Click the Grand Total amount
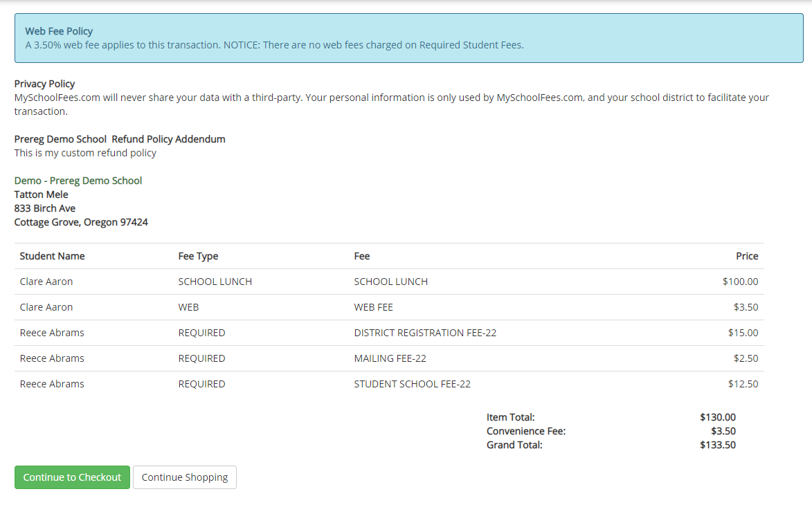Screen dimensions: 812x505 [718, 445]
